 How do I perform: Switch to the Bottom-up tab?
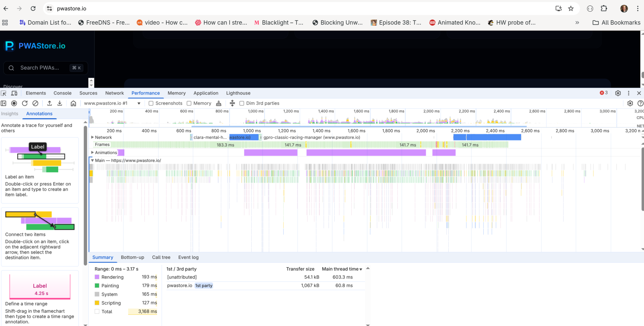pos(132,257)
